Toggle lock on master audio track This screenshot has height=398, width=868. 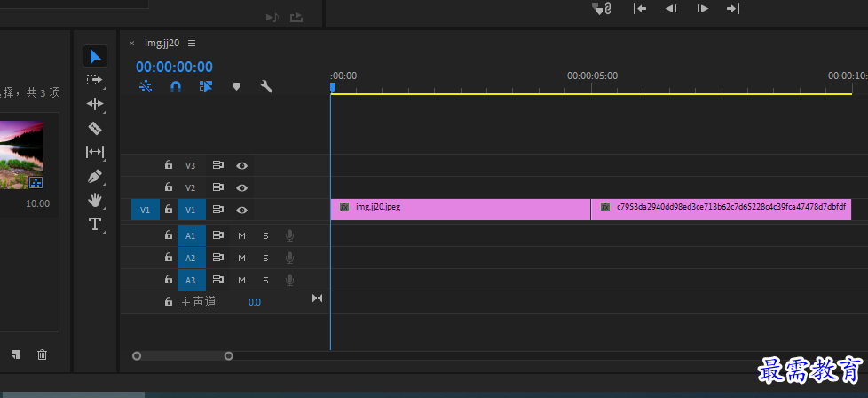(169, 301)
